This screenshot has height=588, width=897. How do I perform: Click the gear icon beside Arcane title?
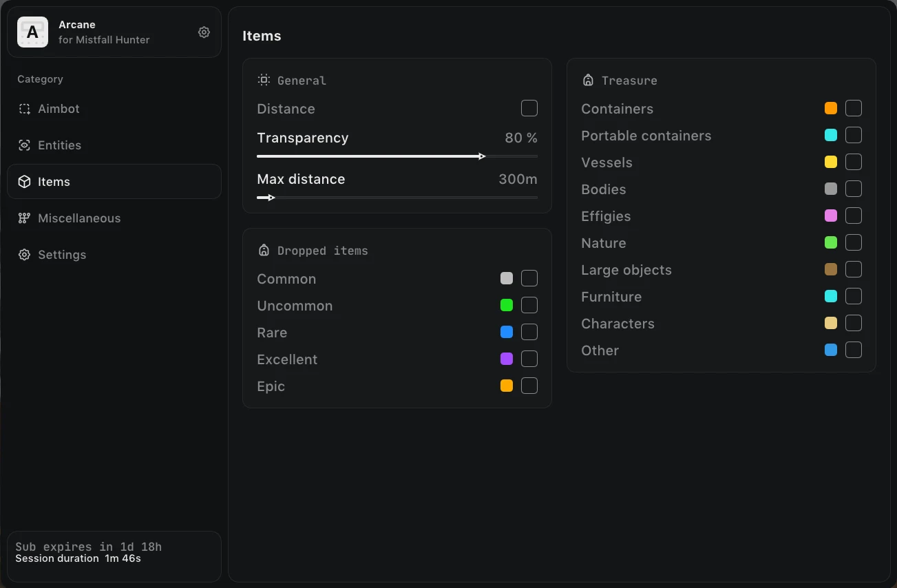pos(204,32)
